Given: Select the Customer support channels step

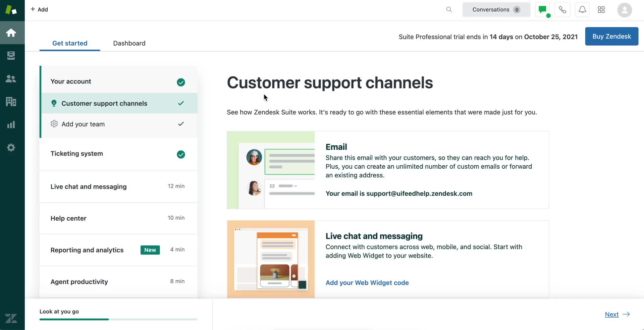Looking at the screenshot, I should [119, 103].
